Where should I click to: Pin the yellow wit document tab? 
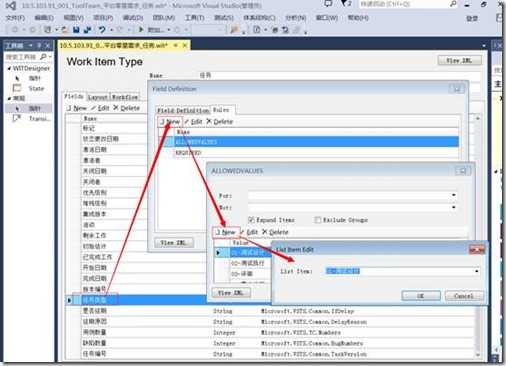coord(176,45)
